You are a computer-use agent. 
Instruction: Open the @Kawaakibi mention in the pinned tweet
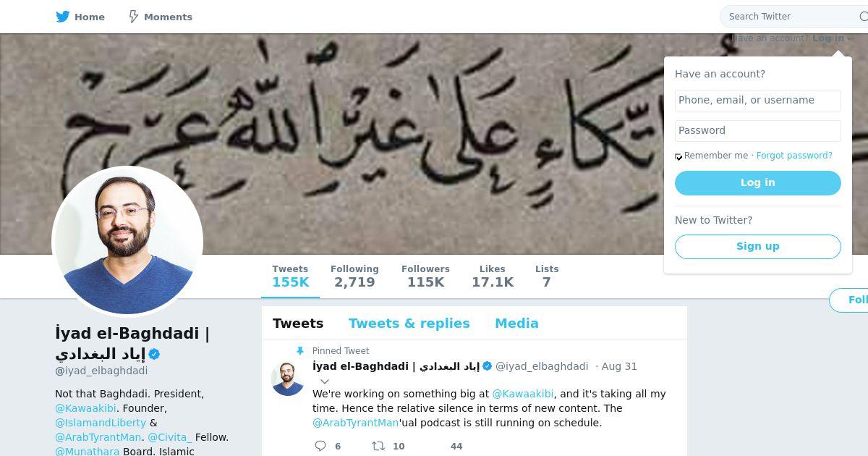point(523,394)
